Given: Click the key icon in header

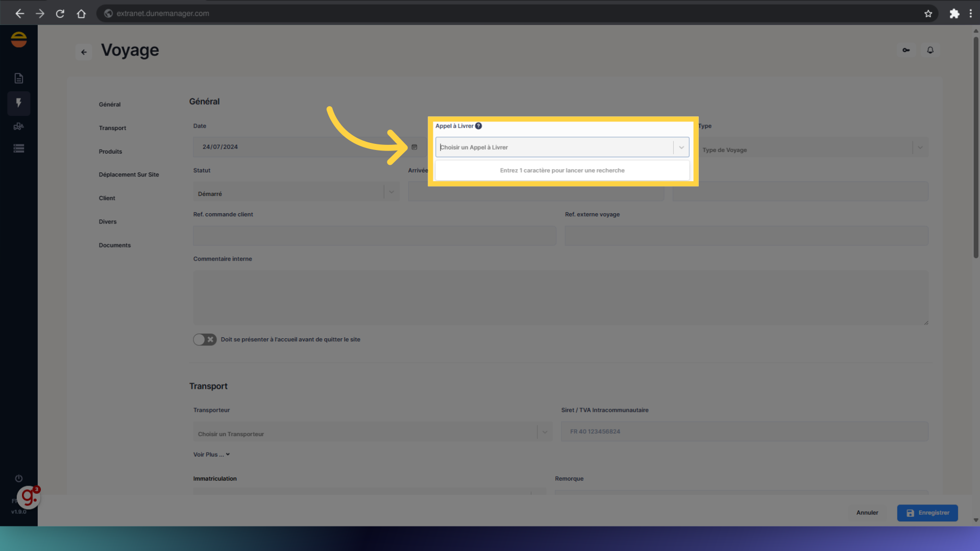Looking at the screenshot, I should tap(906, 50).
